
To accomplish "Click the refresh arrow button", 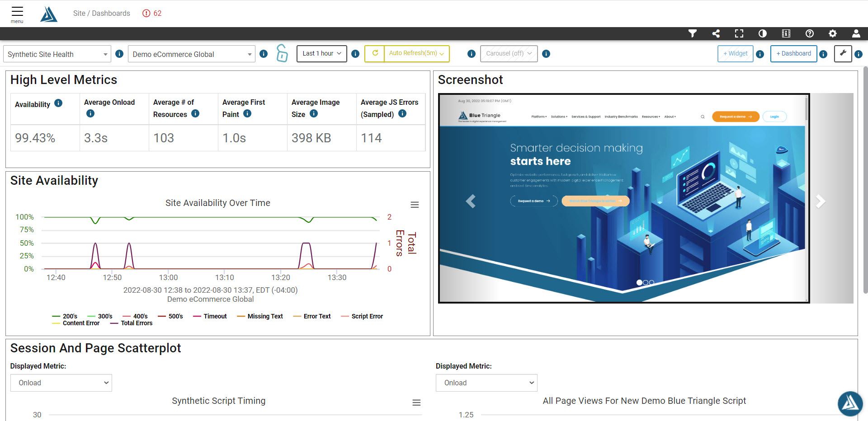I will click(x=375, y=53).
